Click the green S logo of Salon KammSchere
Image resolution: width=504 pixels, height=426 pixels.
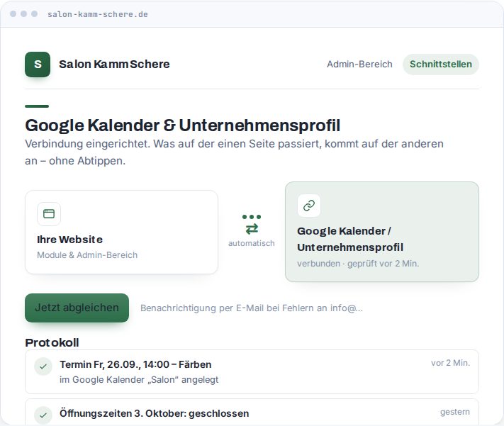38,65
